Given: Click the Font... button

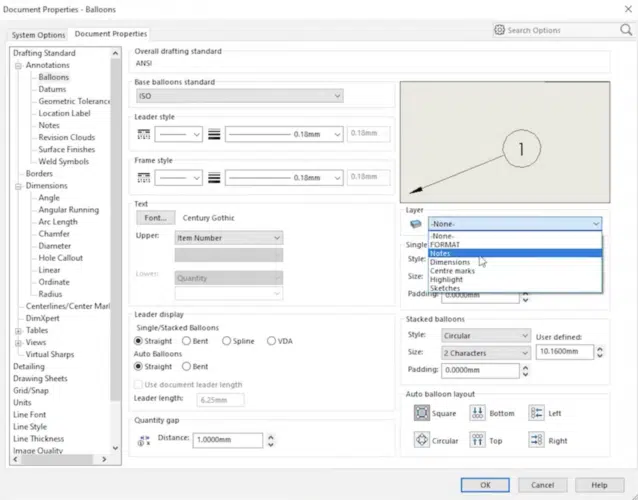Looking at the screenshot, I should (x=155, y=218).
